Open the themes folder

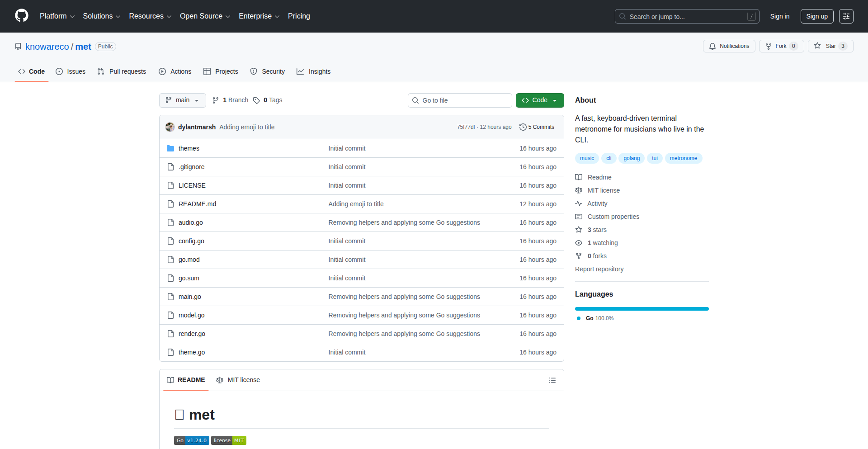[189, 148]
